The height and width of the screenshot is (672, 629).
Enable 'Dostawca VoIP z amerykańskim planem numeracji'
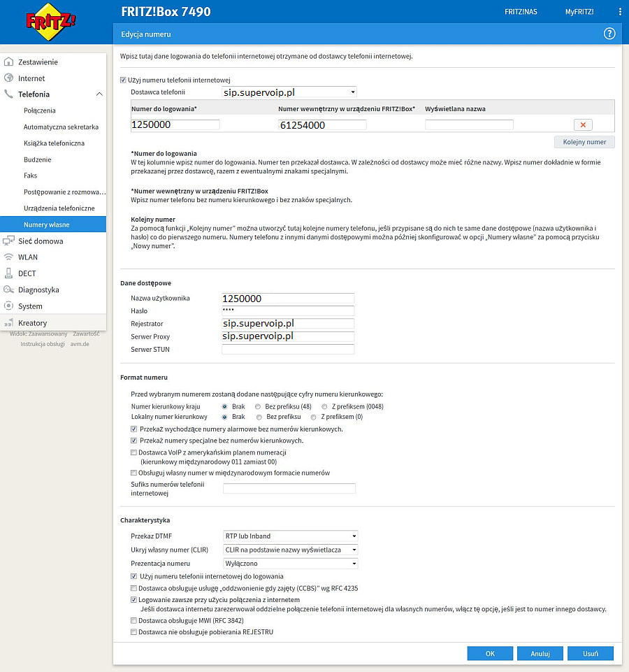coord(133,452)
